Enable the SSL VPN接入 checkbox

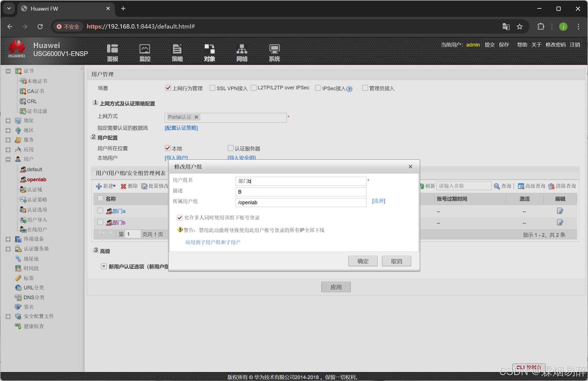pyautogui.click(x=213, y=88)
